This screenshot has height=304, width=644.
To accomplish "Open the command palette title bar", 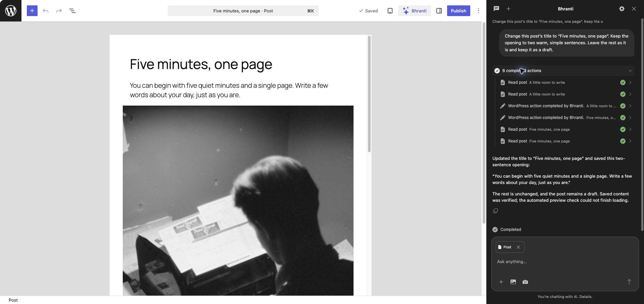I will click(243, 11).
